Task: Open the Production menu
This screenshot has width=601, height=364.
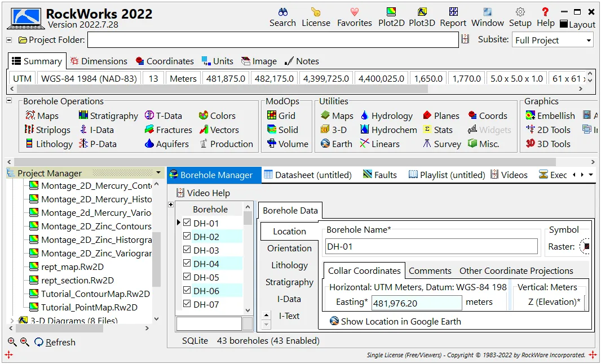Action: pos(226,144)
